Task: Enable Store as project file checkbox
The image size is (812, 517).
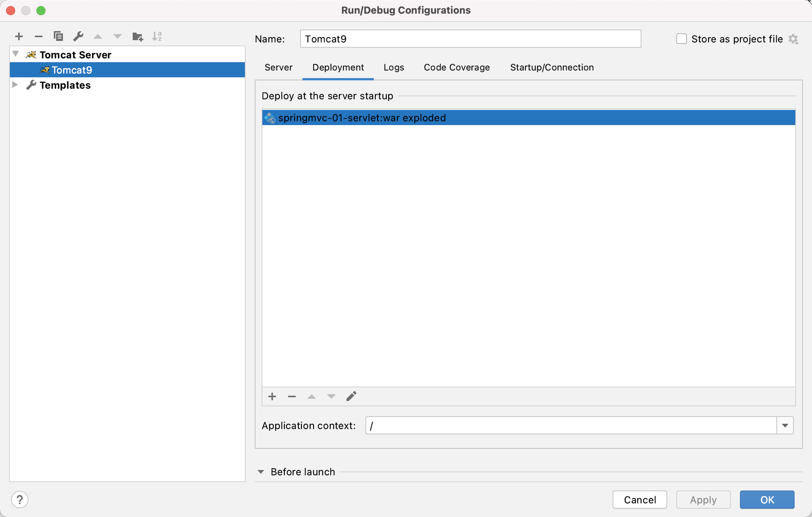Action: tap(682, 39)
